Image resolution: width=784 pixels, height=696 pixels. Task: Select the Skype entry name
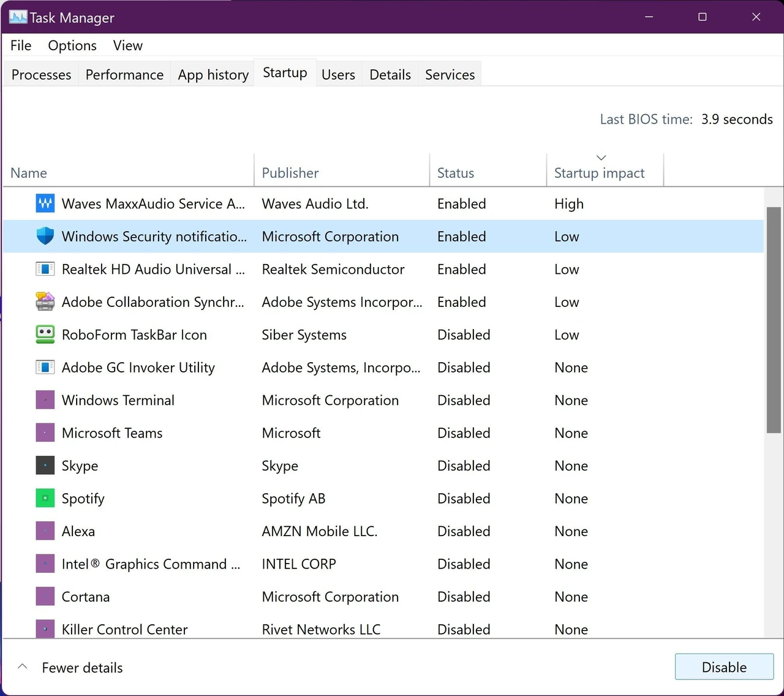(x=80, y=466)
